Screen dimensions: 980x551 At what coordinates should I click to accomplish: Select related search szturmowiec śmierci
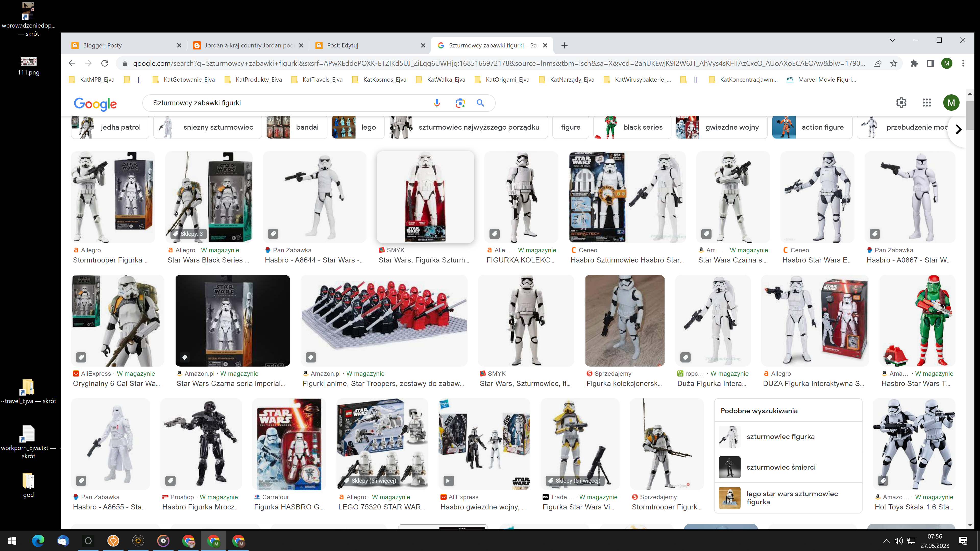(x=788, y=467)
